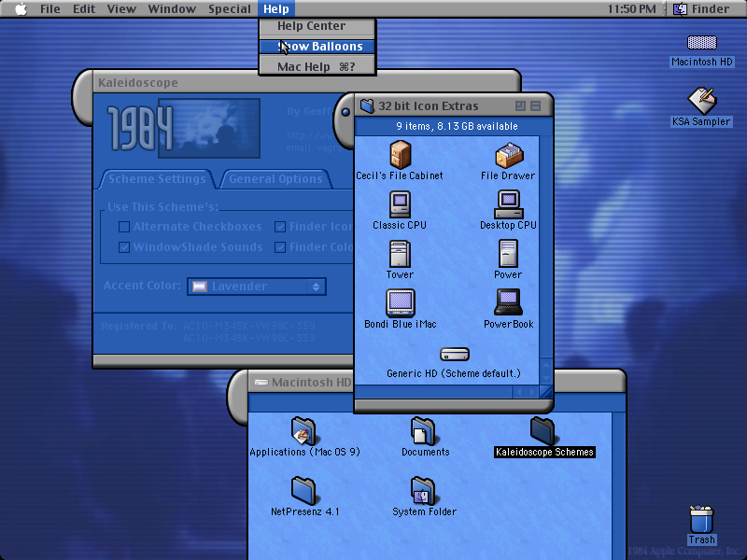
Task: Click the Kaleidoscope window title bar
Action: coord(307,82)
